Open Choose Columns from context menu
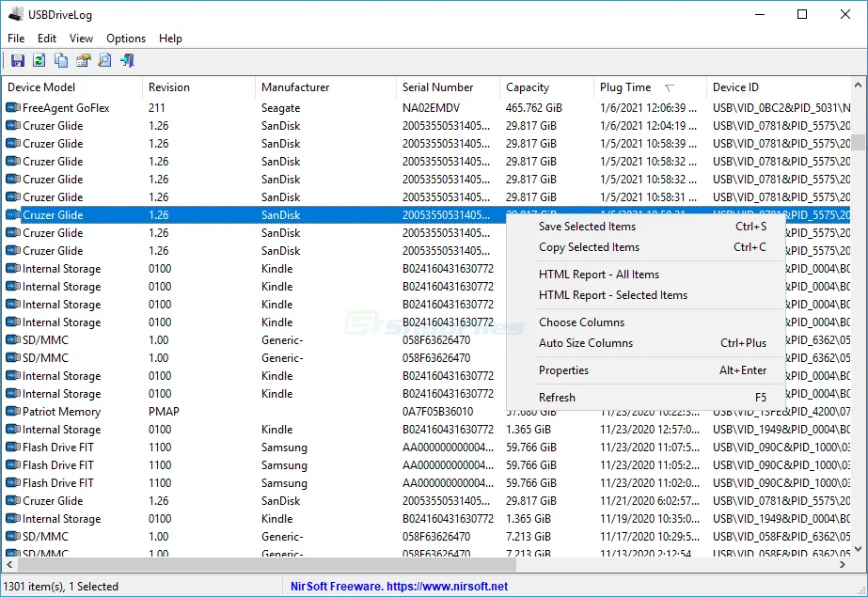Screen dimensions: 868x597 click(645, 322)
